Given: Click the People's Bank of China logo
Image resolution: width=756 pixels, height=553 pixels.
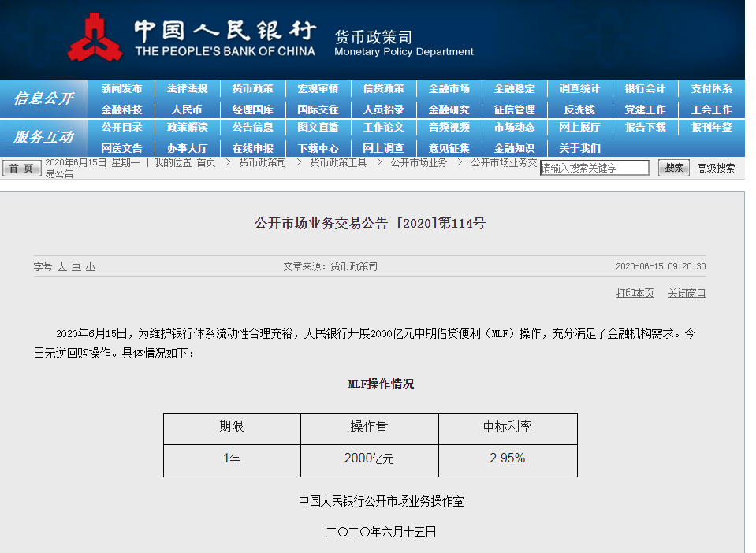Looking at the screenshot, I should pyautogui.click(x=95, y=38).
